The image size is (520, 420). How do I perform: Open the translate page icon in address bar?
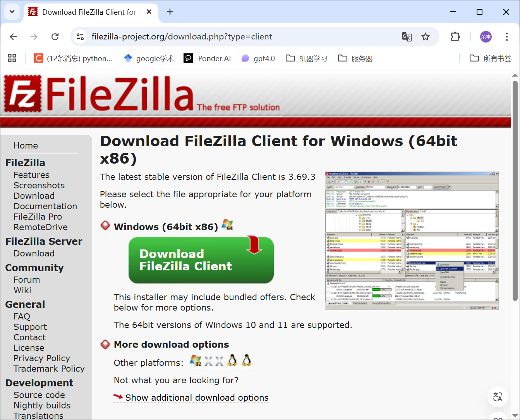[x=407, y=37]
